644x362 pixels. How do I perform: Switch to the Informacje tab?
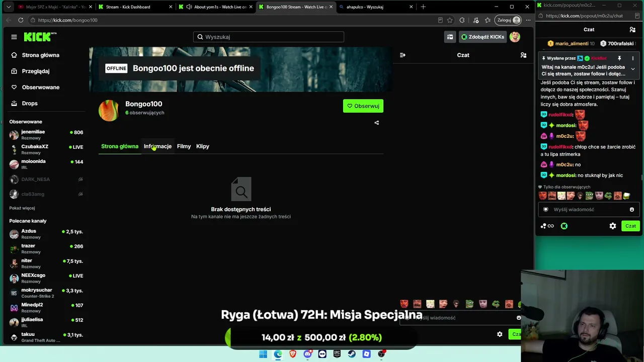point(157,146)
